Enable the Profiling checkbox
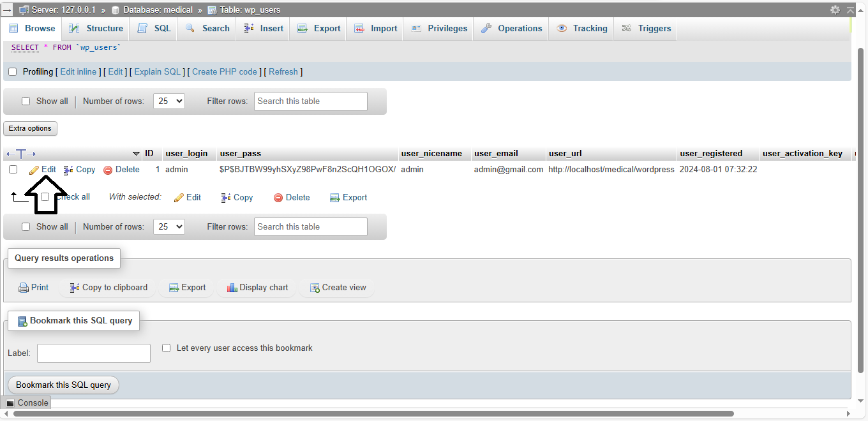The width and height of the screenshot is (868, 421). pos(12,72)
